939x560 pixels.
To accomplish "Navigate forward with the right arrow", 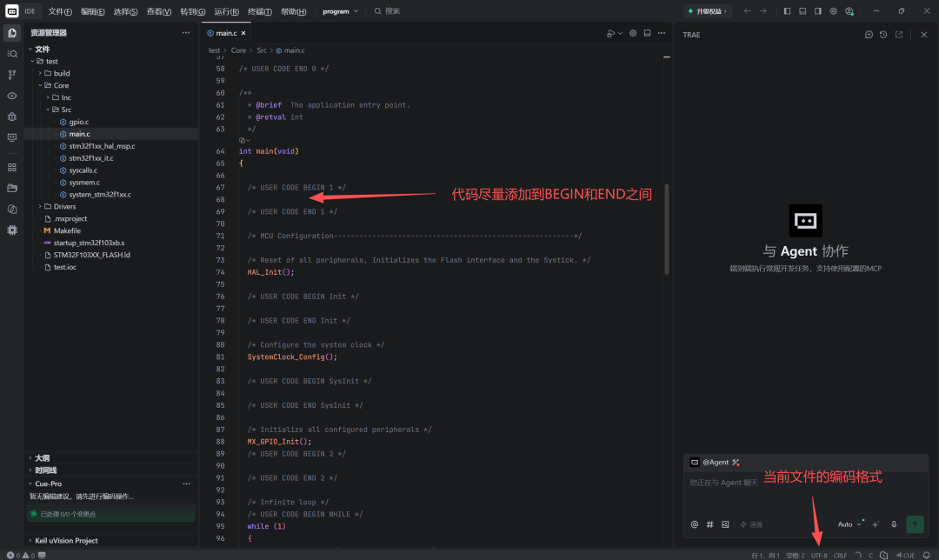I will click(x=763, y=11).
